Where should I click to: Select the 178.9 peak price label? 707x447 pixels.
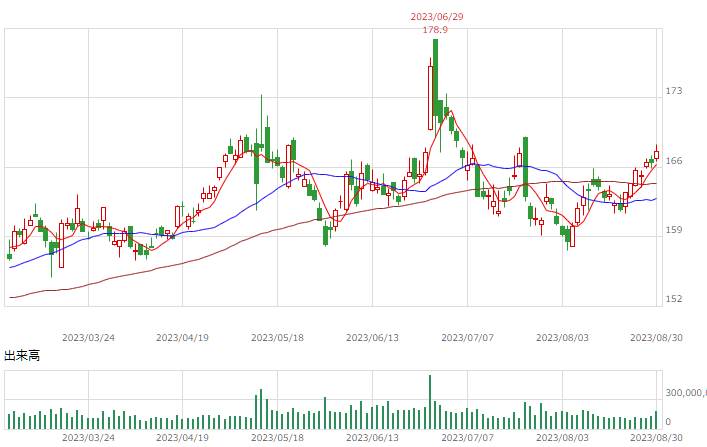pyautogui.click(x=435, y=30)
